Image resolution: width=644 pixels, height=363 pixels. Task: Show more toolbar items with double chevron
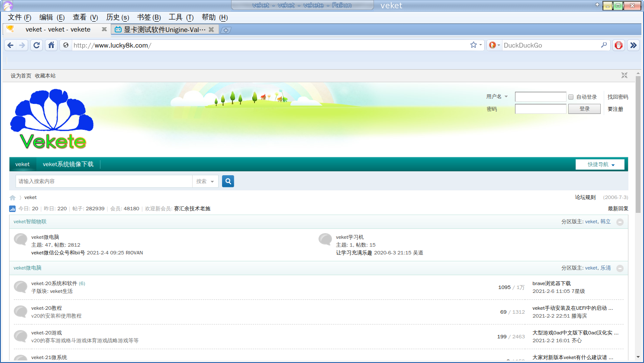pos(633,45)
